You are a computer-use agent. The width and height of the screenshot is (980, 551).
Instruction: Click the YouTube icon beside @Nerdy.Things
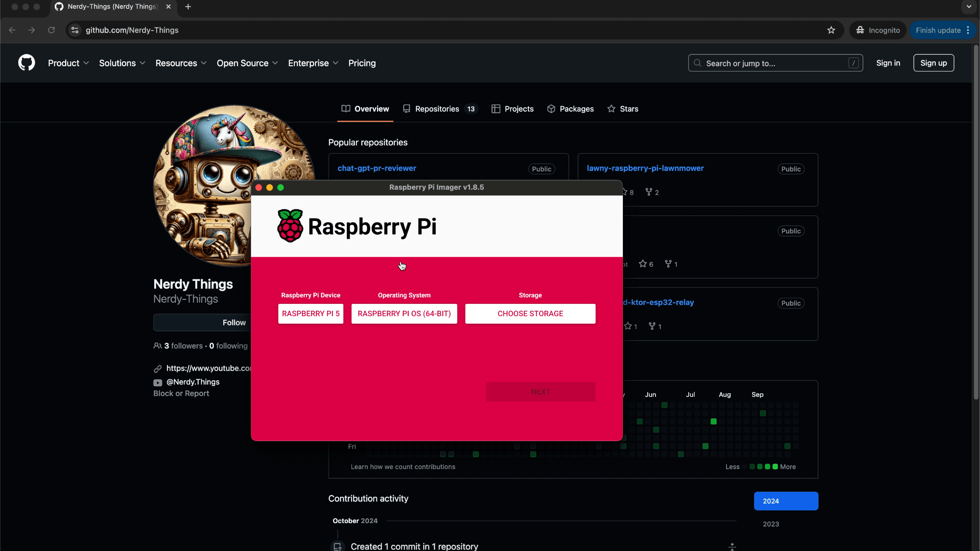(x=158, y=382)
